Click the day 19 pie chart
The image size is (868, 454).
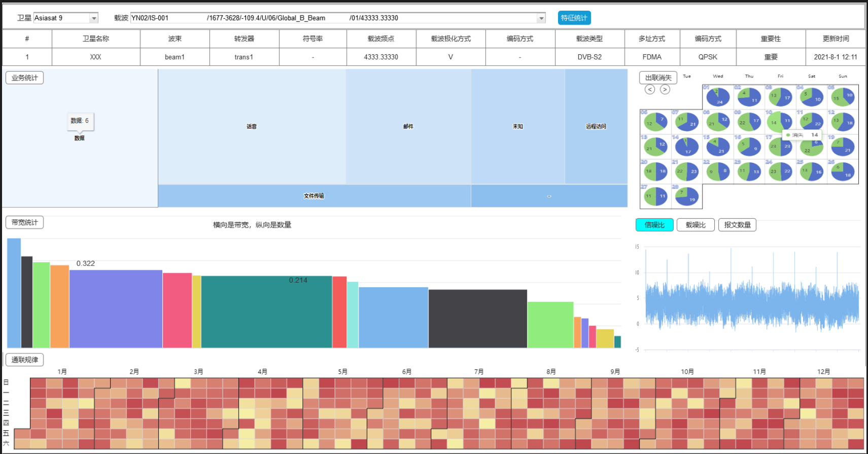(x=843, y=147)
